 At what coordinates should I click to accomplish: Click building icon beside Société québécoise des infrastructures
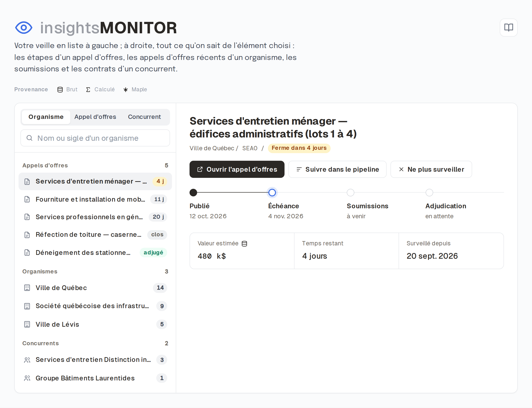click(27, 306)
